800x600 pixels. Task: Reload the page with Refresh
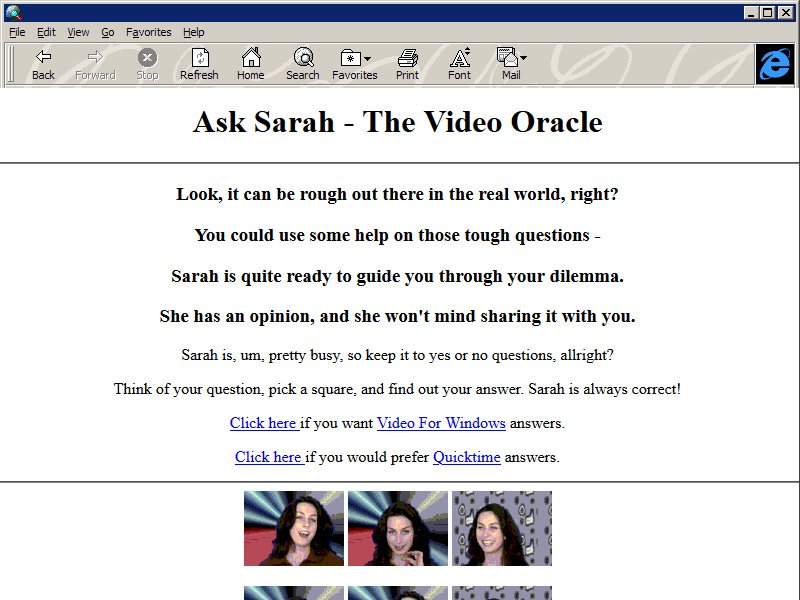point(199,65)
